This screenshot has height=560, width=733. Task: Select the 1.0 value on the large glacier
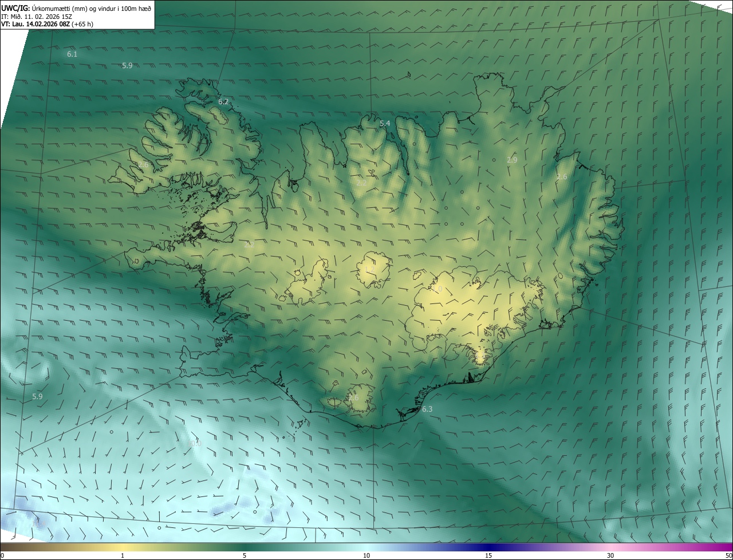pos(438,289)
